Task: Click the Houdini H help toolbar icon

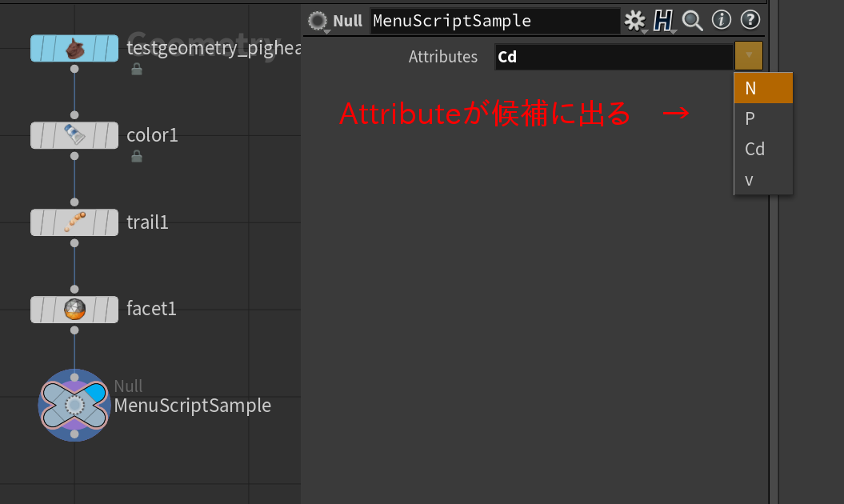Action: 662,19
